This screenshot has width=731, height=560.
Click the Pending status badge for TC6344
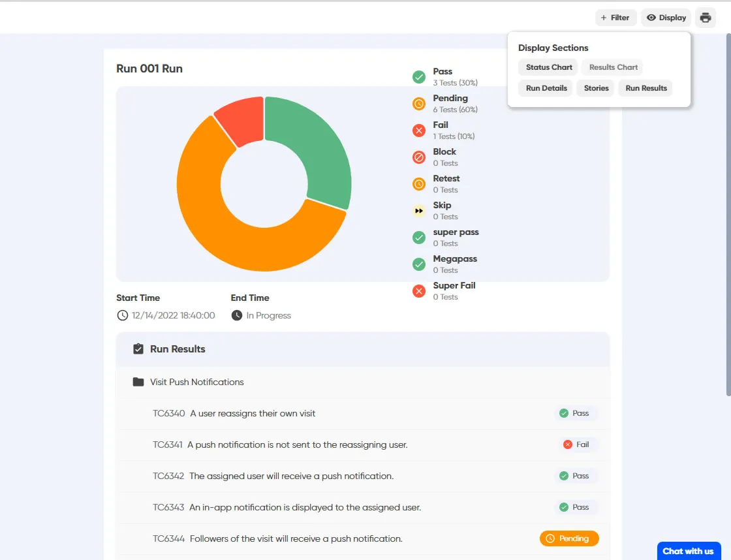(x=568, y=538)
